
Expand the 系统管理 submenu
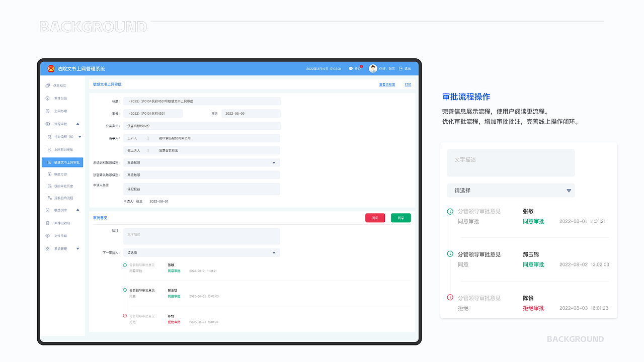click(x=78, y=248)
